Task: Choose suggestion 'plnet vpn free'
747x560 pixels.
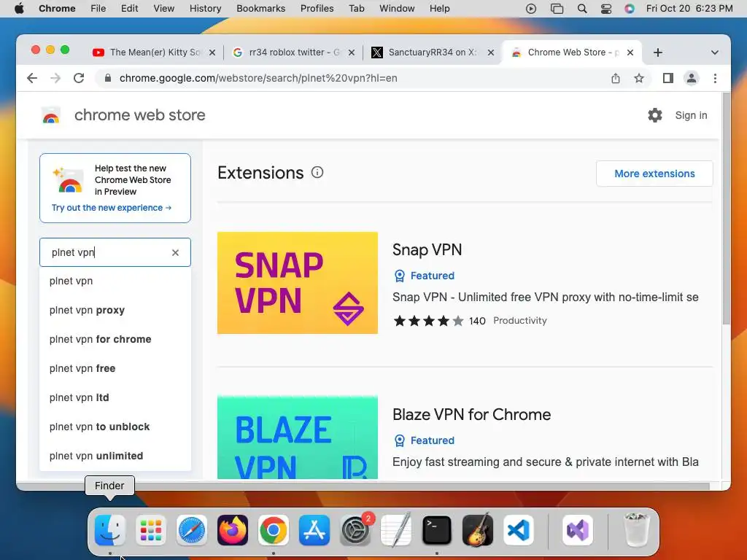Action: [x=115, y=368]
